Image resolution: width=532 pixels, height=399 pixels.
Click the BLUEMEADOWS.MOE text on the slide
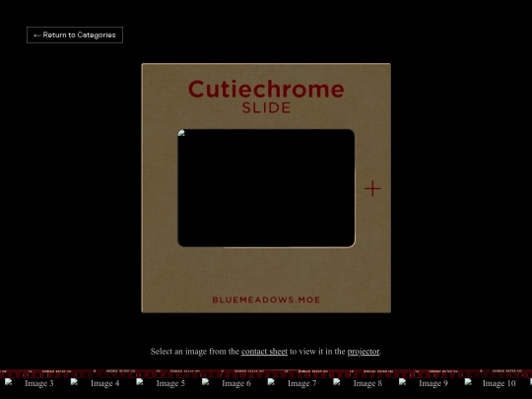coord(266,299)
